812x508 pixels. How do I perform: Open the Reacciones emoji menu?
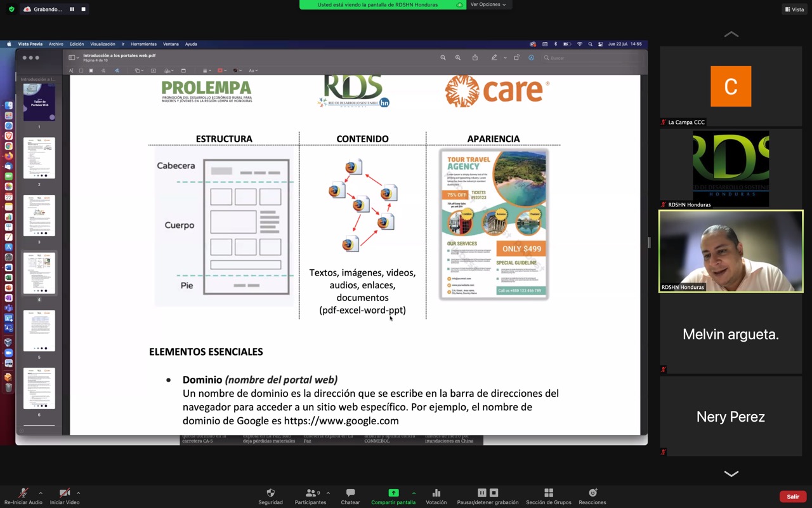(x=593, y=493)
